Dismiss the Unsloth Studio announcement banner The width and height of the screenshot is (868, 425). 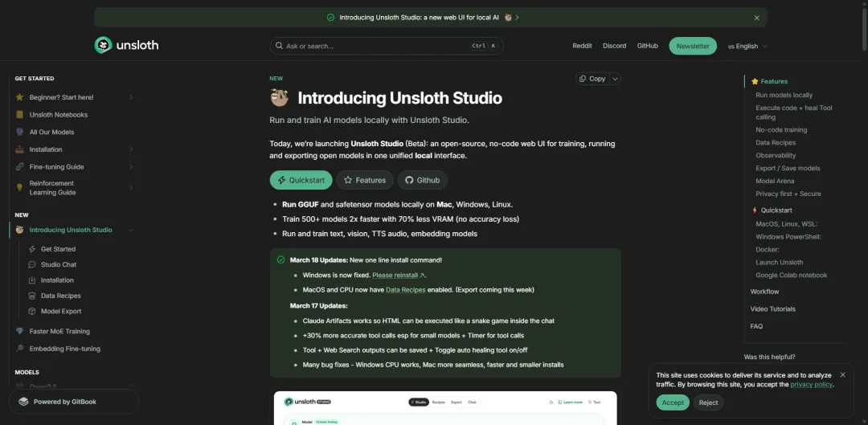point(756,18)
